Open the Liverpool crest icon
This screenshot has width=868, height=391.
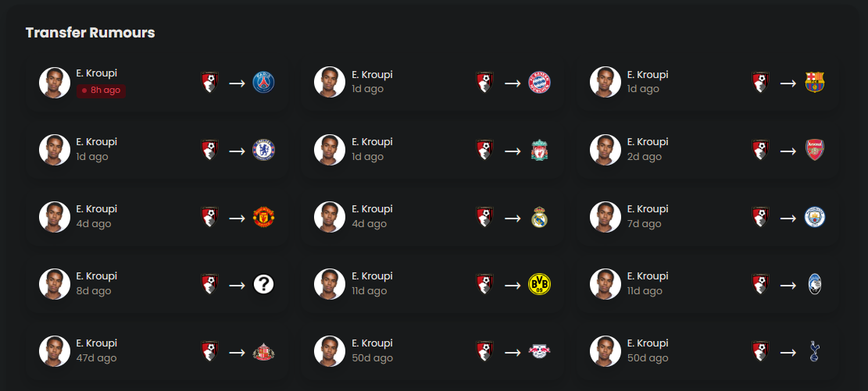tap(539, 150)
